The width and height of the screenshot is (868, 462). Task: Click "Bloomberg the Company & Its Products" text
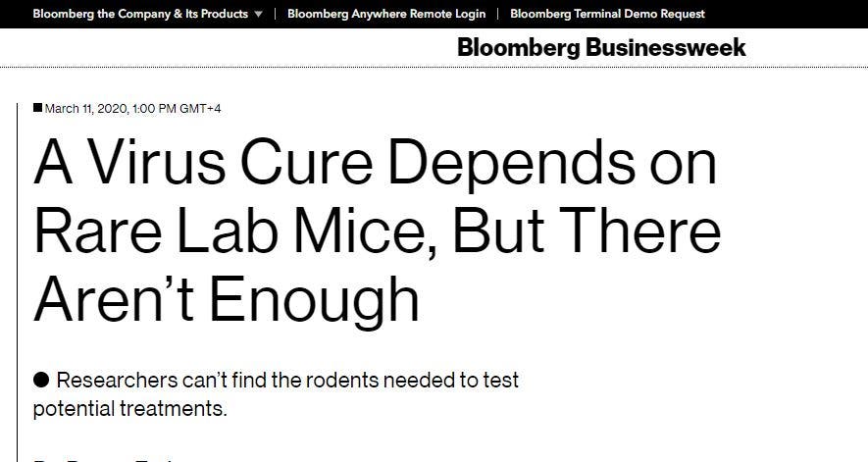pos(139,14)
